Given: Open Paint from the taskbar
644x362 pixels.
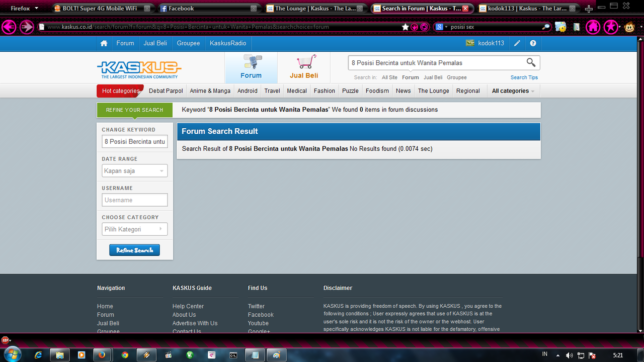Looking at the screenshot, I should 276,355.
